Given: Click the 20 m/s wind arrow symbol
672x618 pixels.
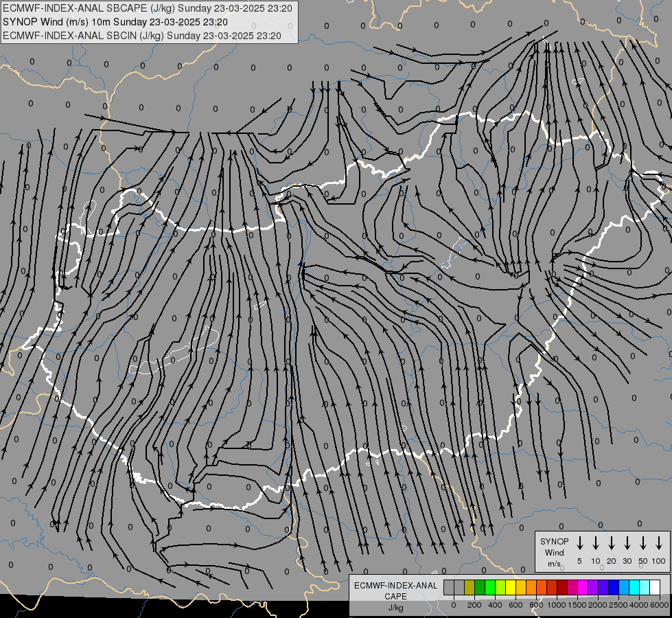Looking at the screenshot, I should click(611, 543).
